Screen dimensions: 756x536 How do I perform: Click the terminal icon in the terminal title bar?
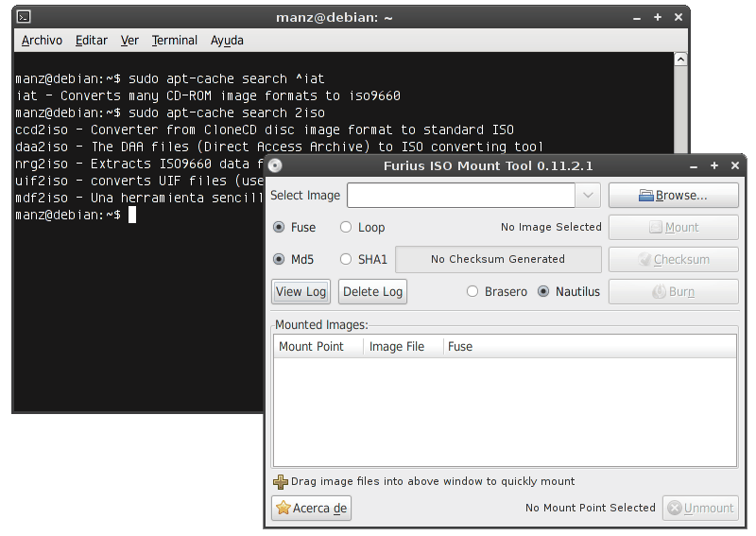click(24, 17)
